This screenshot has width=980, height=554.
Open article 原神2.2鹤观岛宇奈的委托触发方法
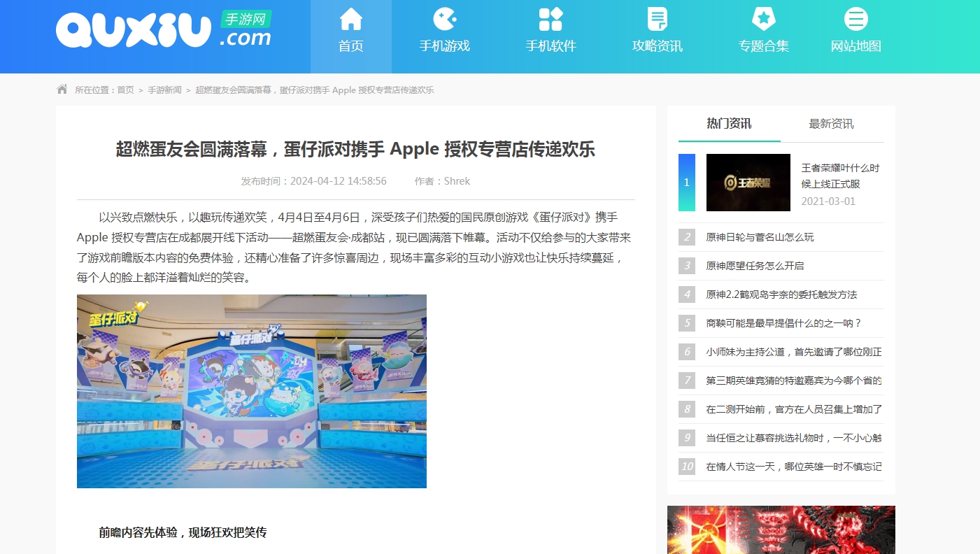tap(781, 294)
